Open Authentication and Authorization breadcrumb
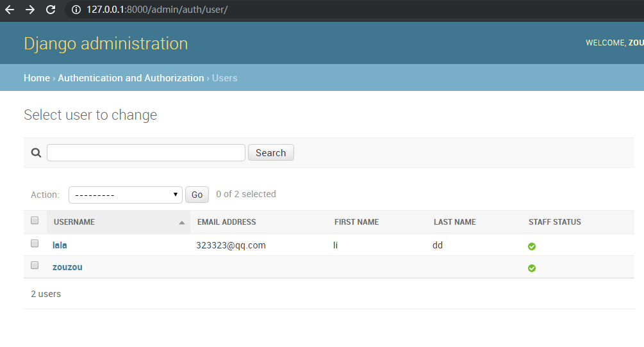Image resolution: width=644 pixels, height=347 pixels. point(131,78)
